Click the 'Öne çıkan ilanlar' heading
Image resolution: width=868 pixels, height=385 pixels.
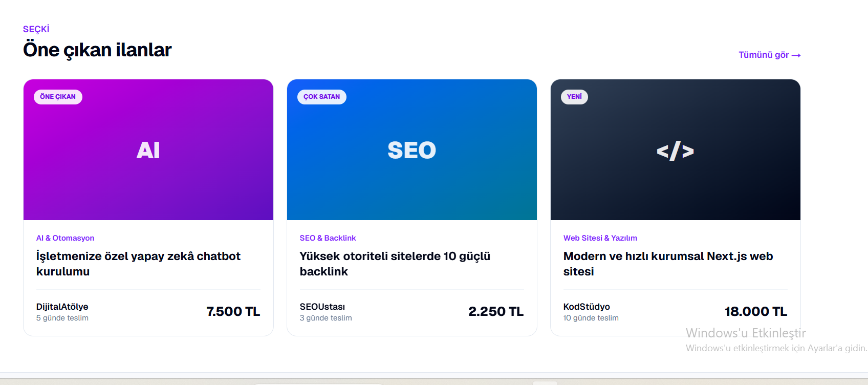97,50
